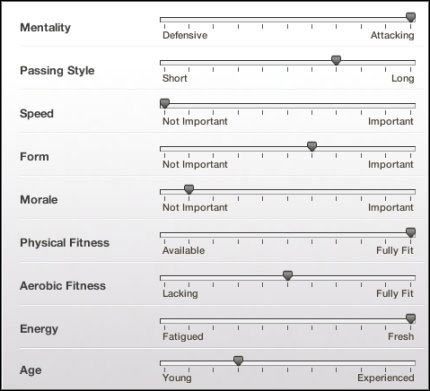Click the Aerobic Fitness slider handle
This screenshot has height=391, width=430.
(x=288, y=275)
